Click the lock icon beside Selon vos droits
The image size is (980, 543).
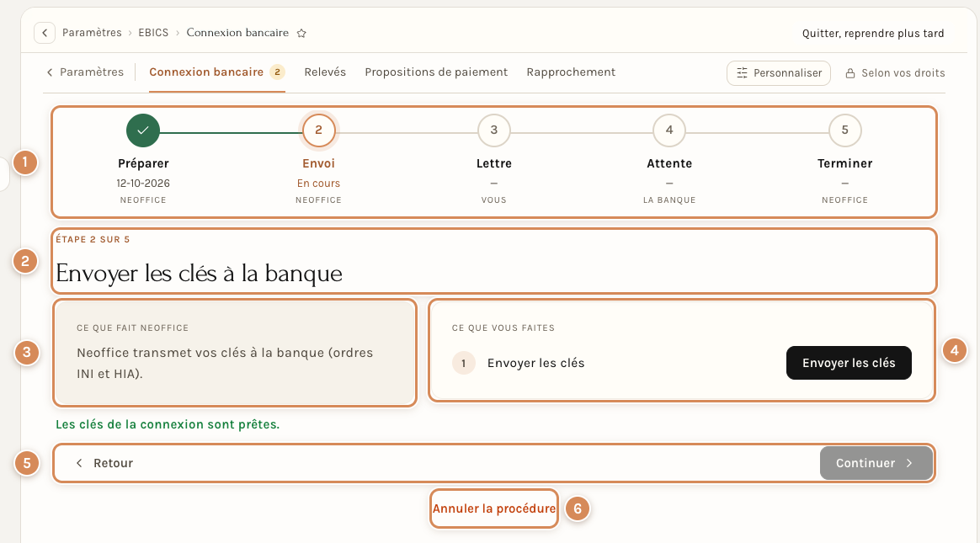pyautogui.click(x=850, y=73)
